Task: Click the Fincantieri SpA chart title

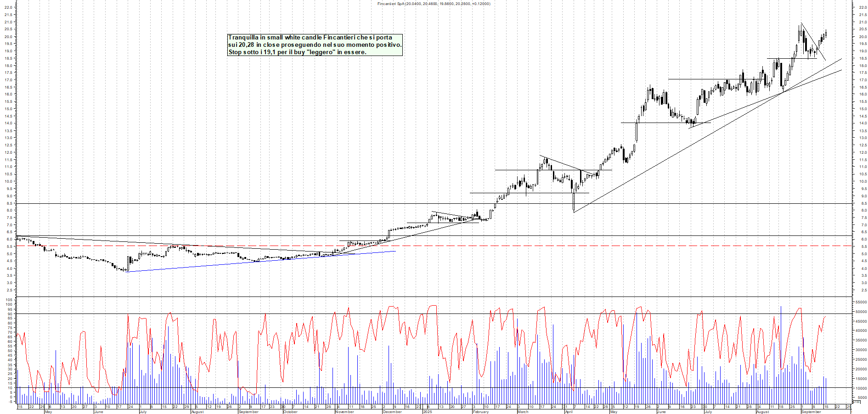Action: [434, 4]
